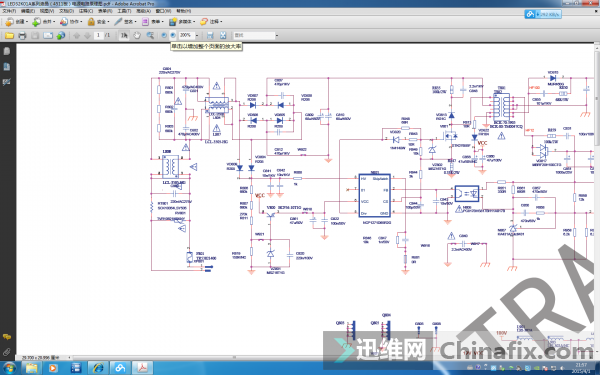The height and width of the screenshot is (375, 600).
Task: Click the pen sign button
Action: [x=126, y=22]
